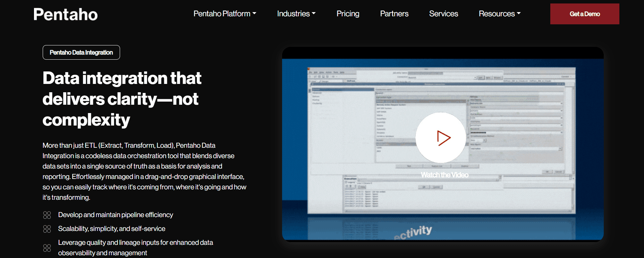Click the paragraph starting 'More than just ETL'
Image resolution: width=644 pixels, height=258 pixels.
click(x=144, y=171)
